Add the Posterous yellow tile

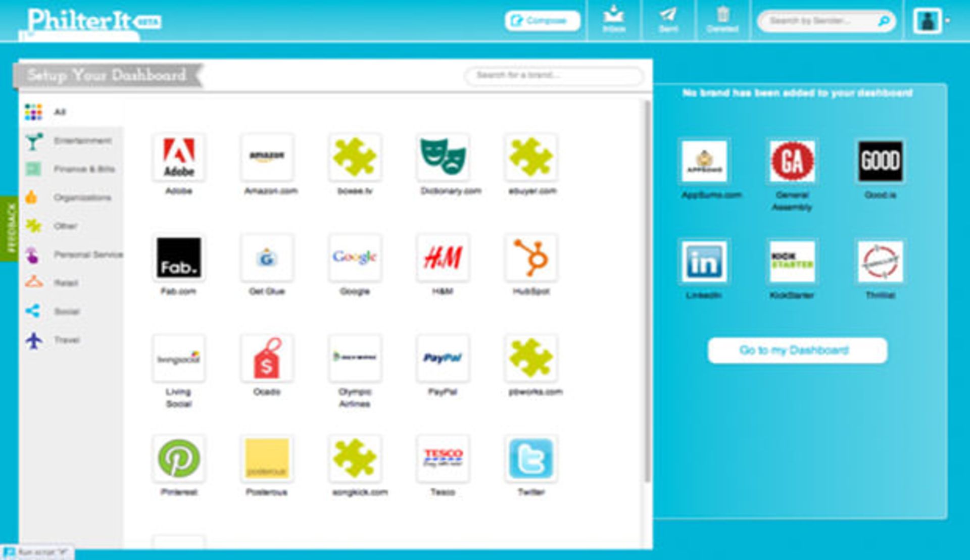[267, 459]
